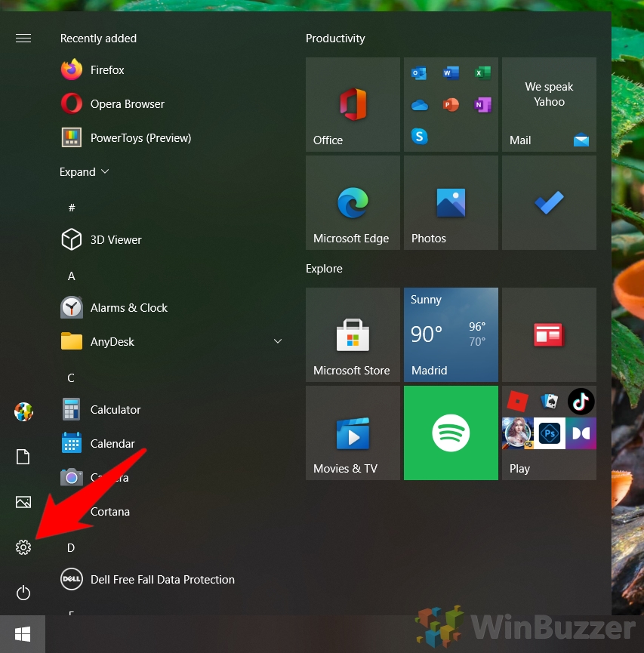644x653 pixels.
Task: Expand the Recently added list
Action: coord(84,171)
